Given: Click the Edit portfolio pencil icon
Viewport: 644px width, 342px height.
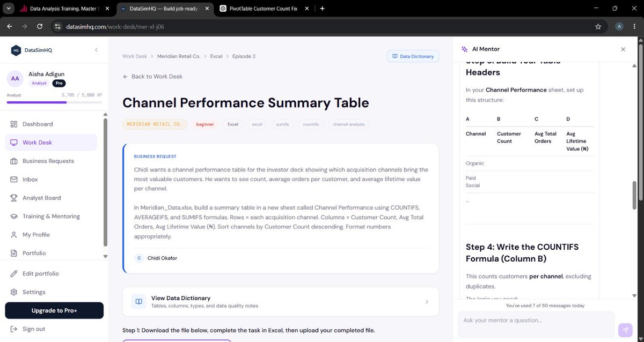Looking at the screenshot, I should [x=13, y=274].
